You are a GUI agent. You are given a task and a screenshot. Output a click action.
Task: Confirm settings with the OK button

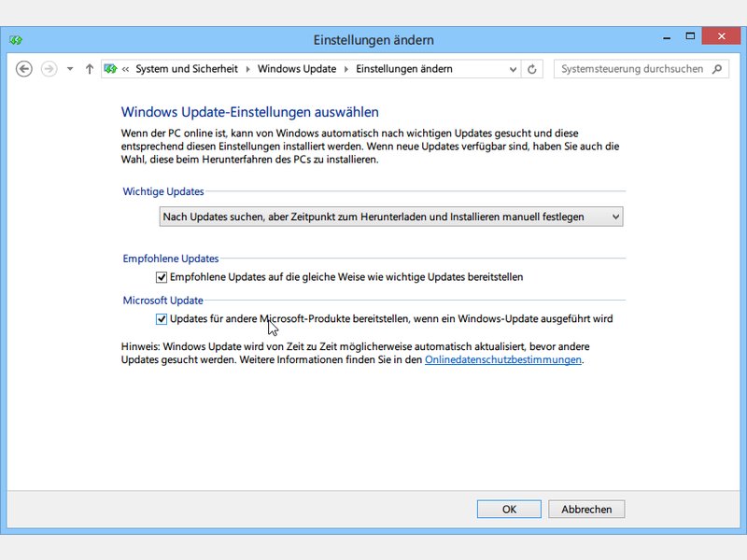click(x=509, y=509)
